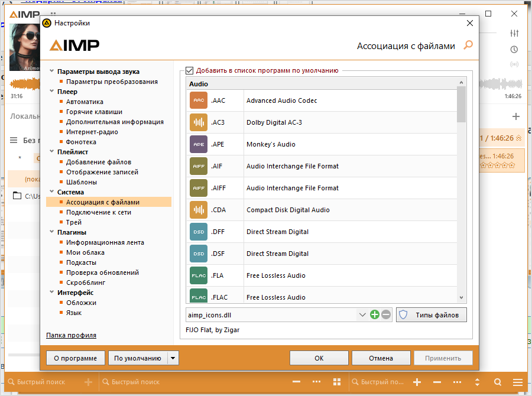Select the .AAC file type icon
The width and height of the screenshot is (532, 396).
point(199,100)
